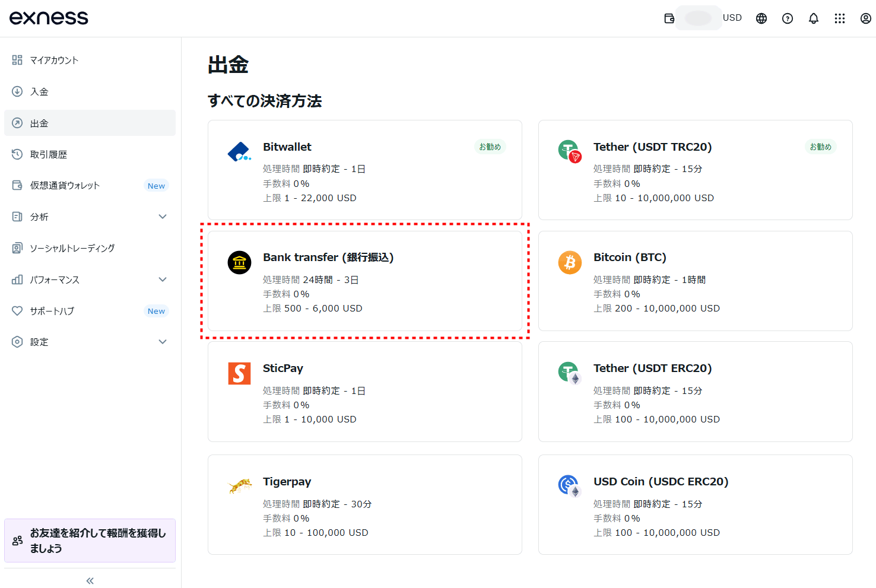Click 上限 10 - 100,000 USD text

316,533
